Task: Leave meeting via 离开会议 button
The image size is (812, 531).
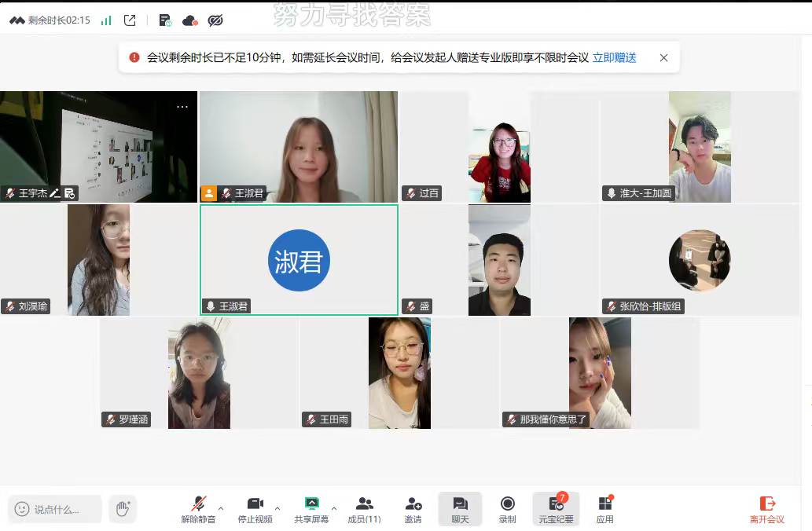Action: click(x=767, y=509)
